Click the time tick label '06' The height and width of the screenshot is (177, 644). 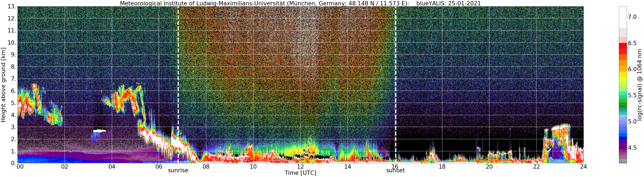tap(159, 167)
